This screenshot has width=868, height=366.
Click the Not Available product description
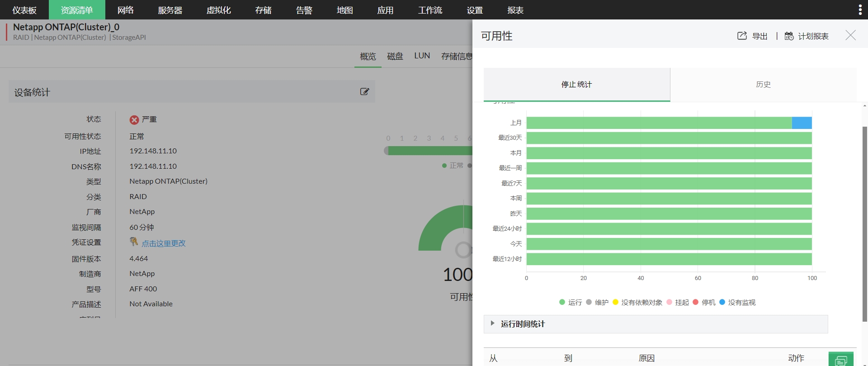151,304
